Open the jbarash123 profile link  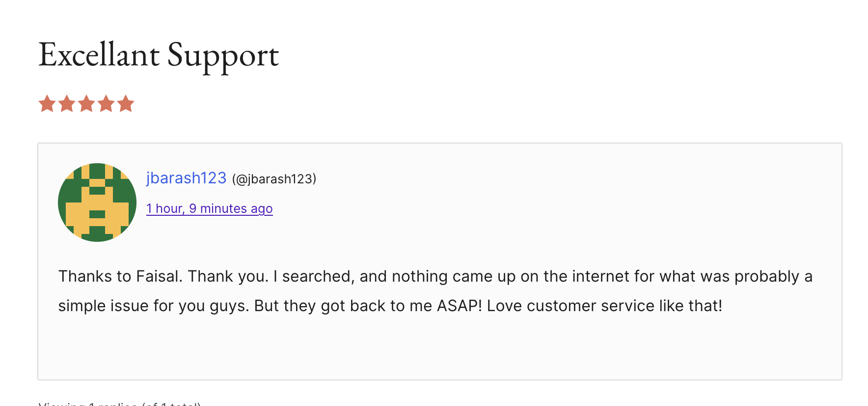(186, 178)
